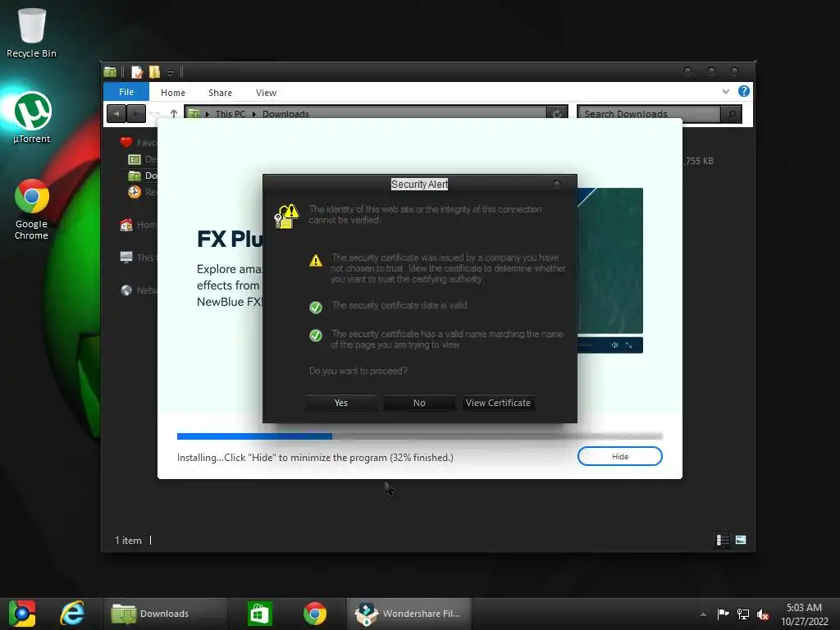The width and height of the screenshot is (840, 630).
Task: Open the Action Center flag icon
Action: pos(724,614)
